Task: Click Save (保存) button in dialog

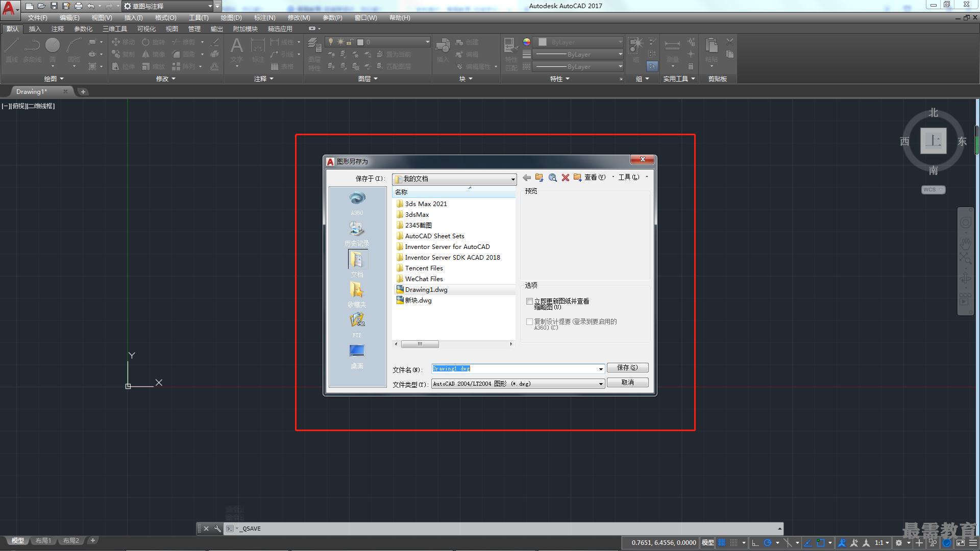Action: point(627,368)
